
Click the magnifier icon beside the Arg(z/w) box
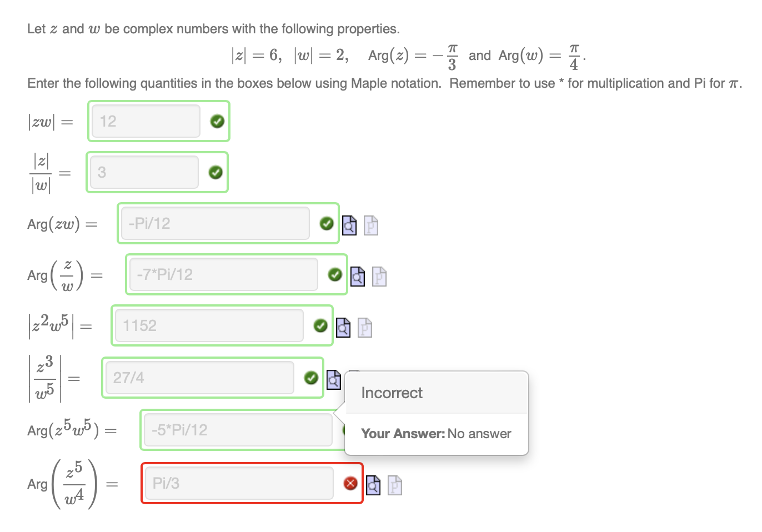click(358, 276)
